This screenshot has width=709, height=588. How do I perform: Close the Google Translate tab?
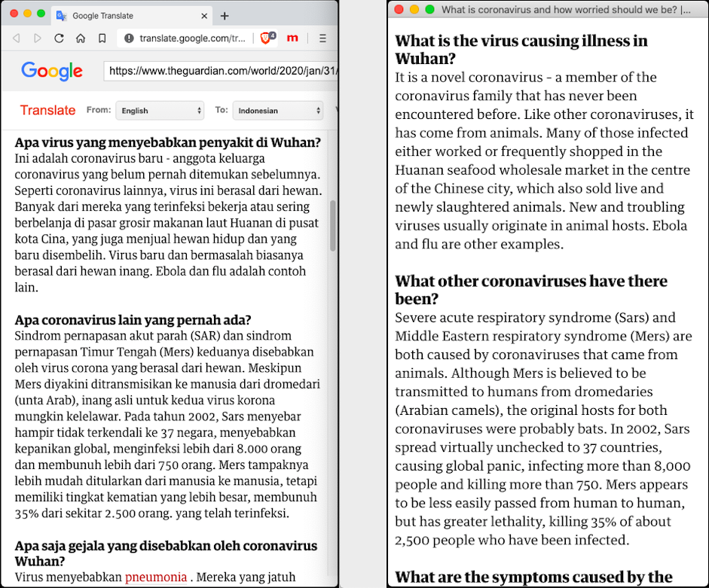(204, 16)
